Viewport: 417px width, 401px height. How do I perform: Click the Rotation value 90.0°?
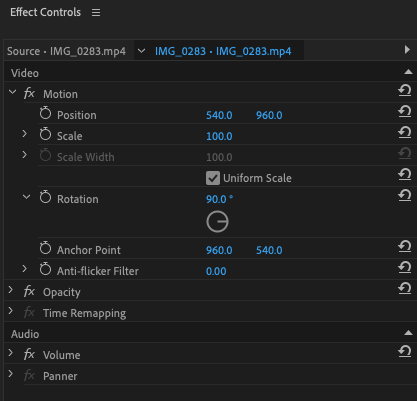pyautogui.click(x=219, y=199)
